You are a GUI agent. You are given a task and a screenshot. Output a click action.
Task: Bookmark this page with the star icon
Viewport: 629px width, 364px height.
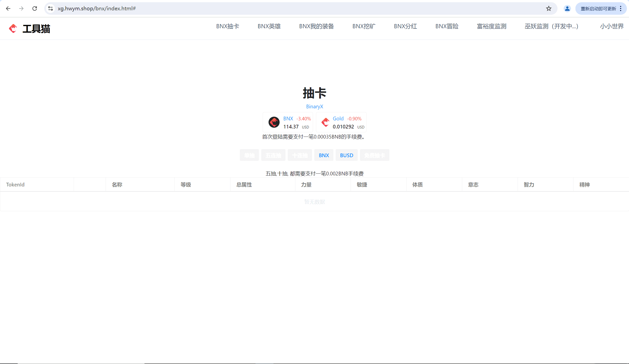[549, 9]
